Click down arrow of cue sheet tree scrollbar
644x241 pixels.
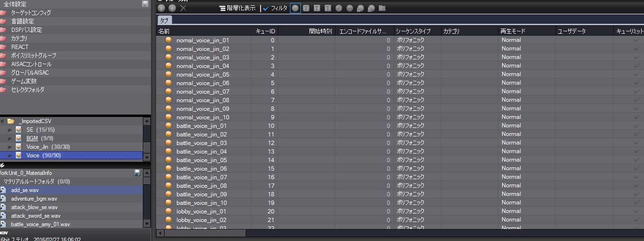click(147, 158)
